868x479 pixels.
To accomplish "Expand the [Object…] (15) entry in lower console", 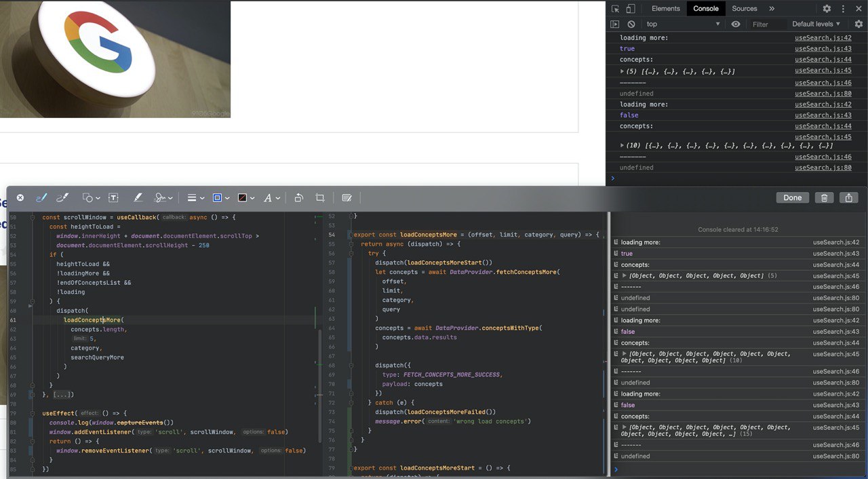I will (625, 427).
